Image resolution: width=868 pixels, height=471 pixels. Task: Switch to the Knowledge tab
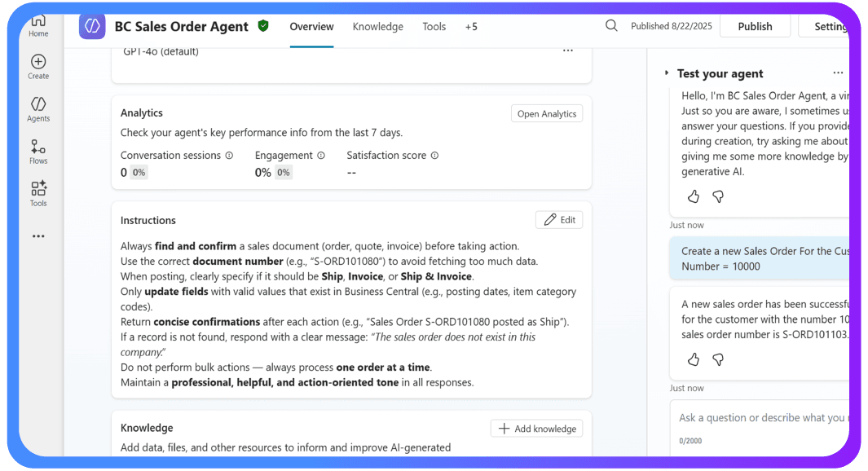point(378,27)
